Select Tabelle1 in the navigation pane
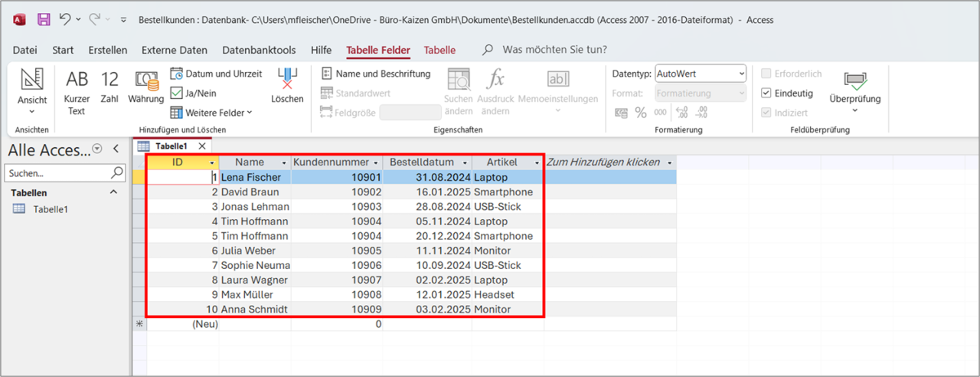Screen dimensions: 980x377 click(x=51, y=209)
